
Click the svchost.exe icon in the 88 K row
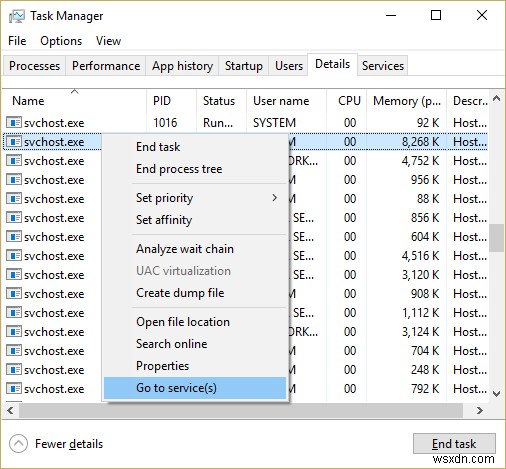14,199
